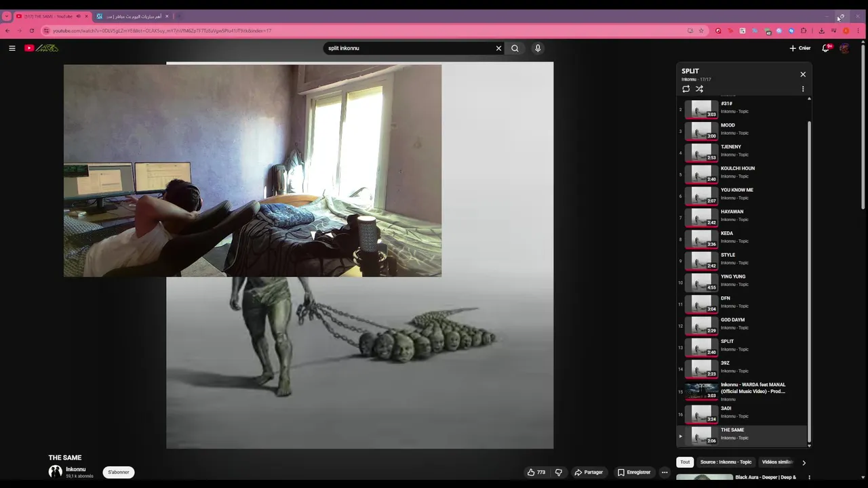Viewport: 868px width, 488px height.
Task: Open media controls in browser toolbar
Action: [833, 30]
